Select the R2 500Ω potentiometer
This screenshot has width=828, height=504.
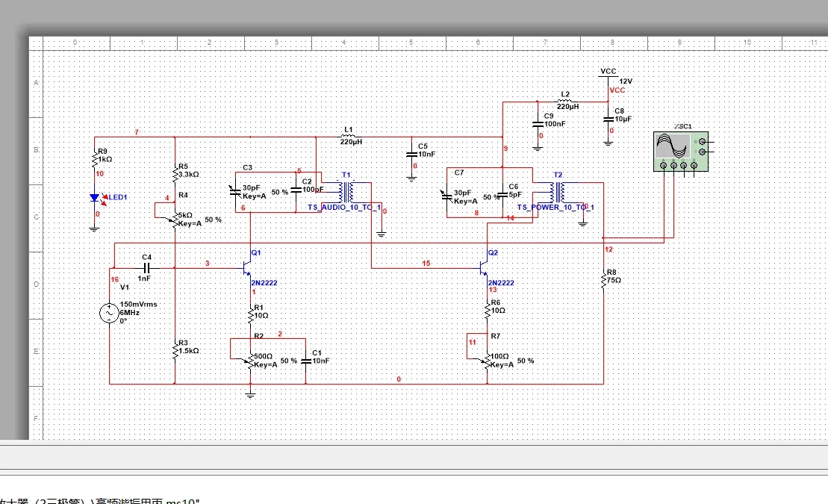pyautogui.click(x=250, y=361)
